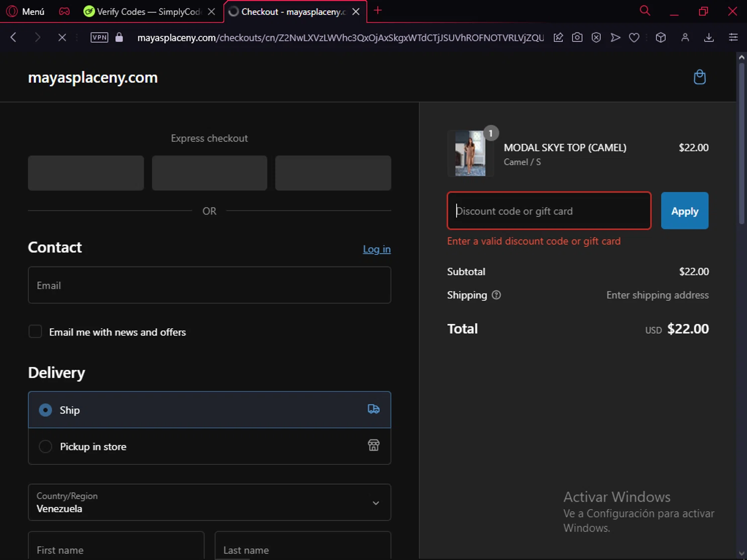Expand the Country/Region dropdown
Screen dimensions: 747x560
tap(209, 502)
